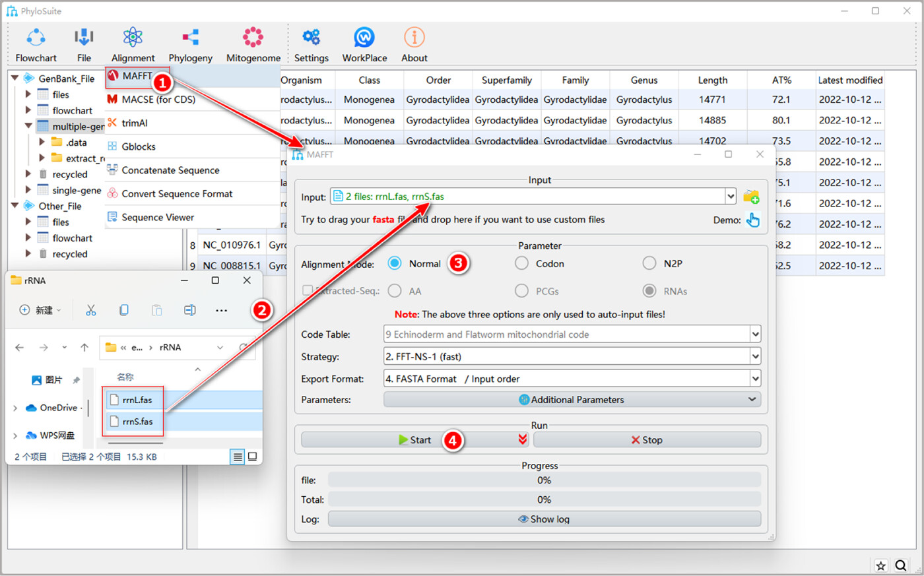The width and height of the screenshot is (924, 576).
Task: Click the rename icon in rRNA window
Action: pyautogui.click(x=189, y=310)
